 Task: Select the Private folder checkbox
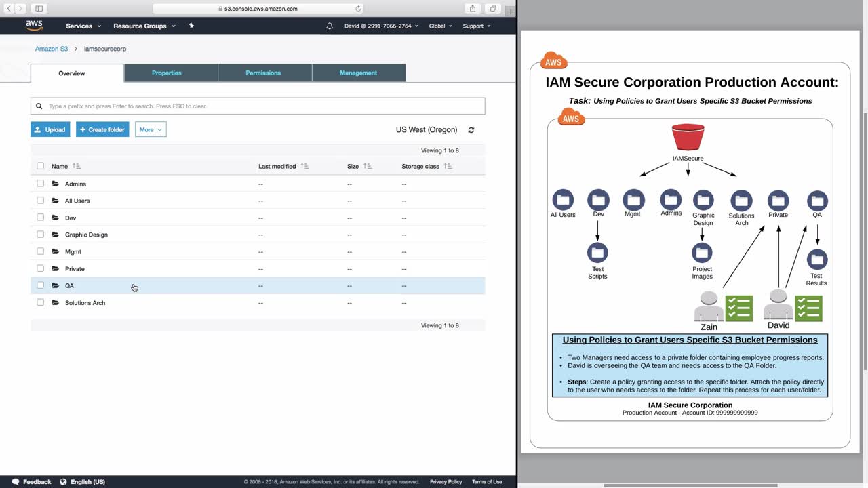pos(40,268)
